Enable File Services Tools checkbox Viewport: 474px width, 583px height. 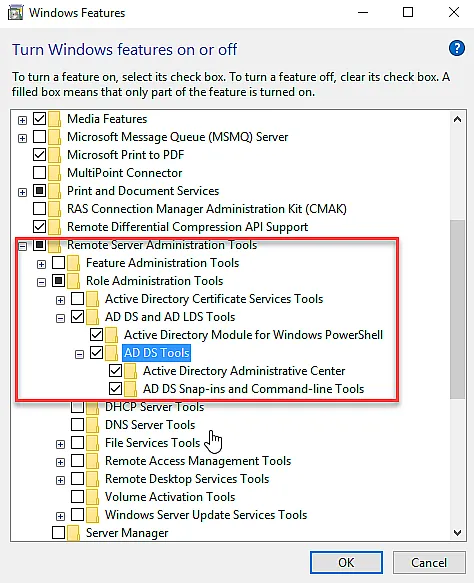tap(77, 442)
